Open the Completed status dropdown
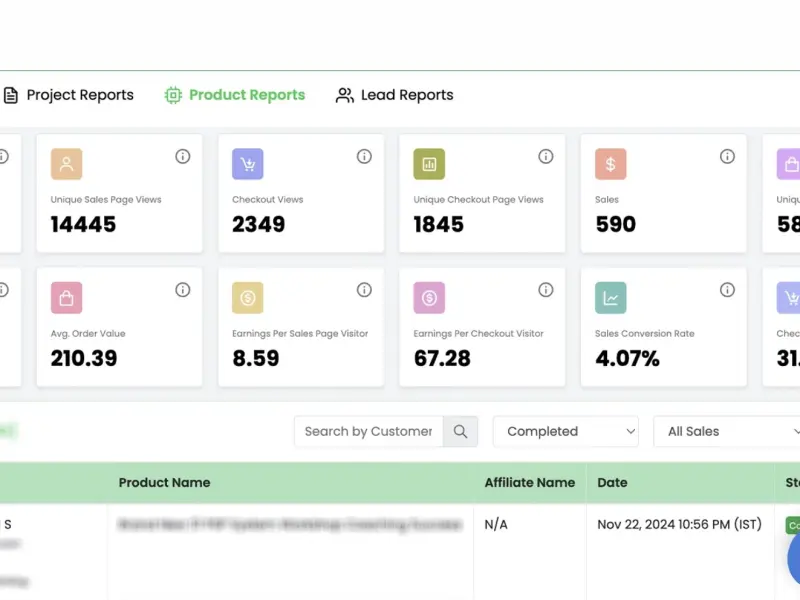The image size is (800, 600). 565,432
